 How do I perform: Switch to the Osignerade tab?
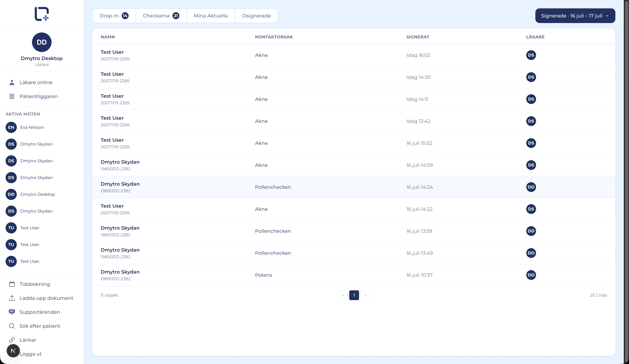(x=256, y=16)
